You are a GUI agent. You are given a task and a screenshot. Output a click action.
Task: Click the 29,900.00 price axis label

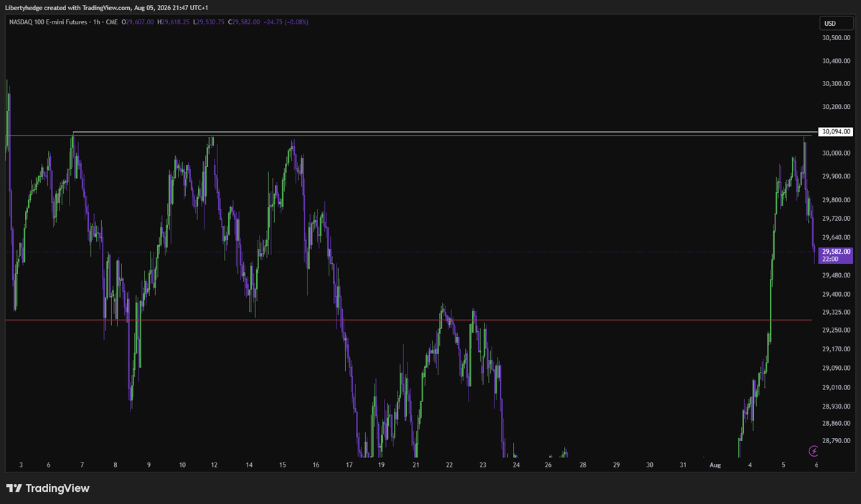(x=837, y=177)
